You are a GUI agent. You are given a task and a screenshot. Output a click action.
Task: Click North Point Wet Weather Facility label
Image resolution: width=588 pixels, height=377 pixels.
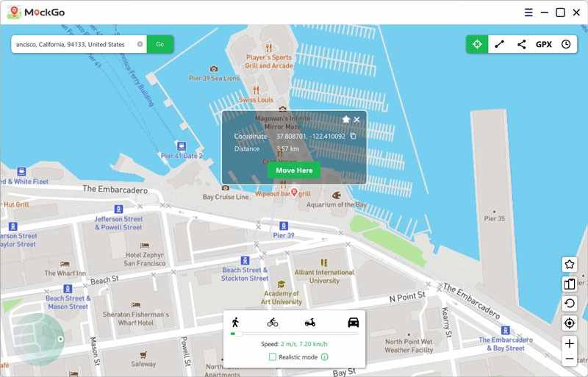point(409,346)
